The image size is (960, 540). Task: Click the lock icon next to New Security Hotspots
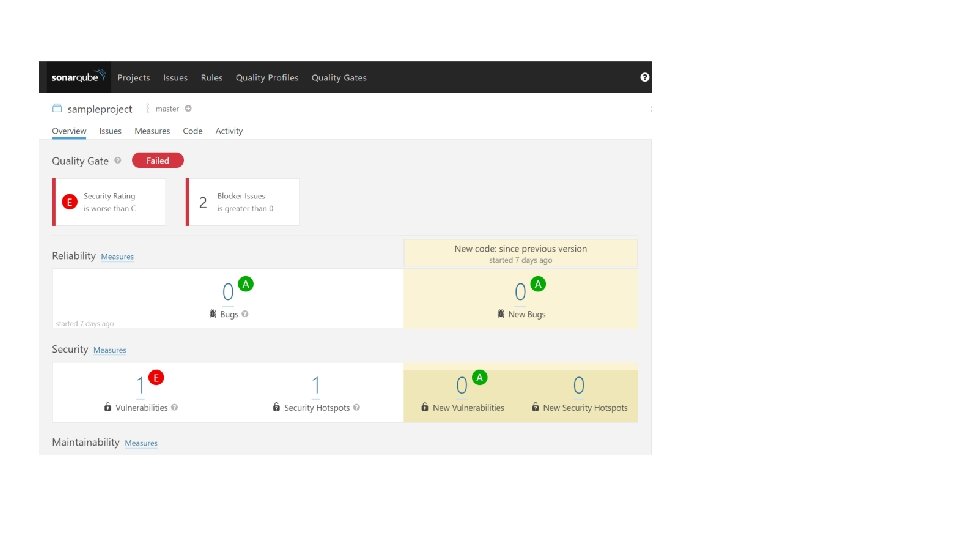[535, 407]
